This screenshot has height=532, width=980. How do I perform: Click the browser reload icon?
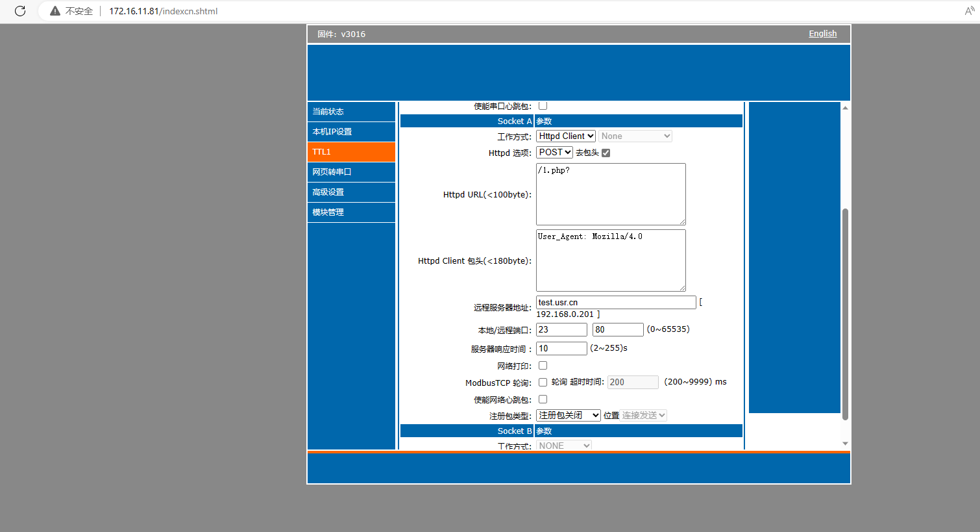[x=20, y=11]
